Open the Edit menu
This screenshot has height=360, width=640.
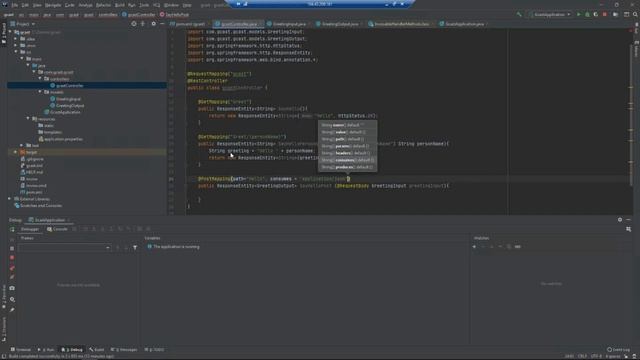(25, 5)
